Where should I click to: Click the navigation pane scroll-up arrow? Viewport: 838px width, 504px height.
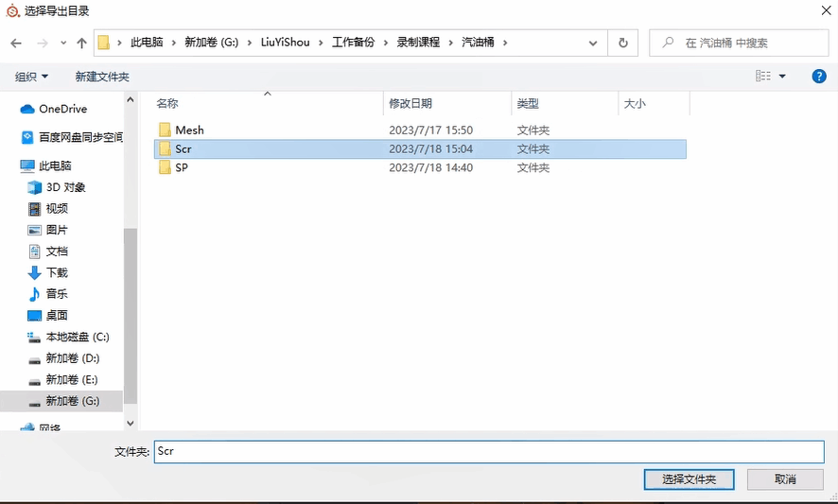[131, 99]
